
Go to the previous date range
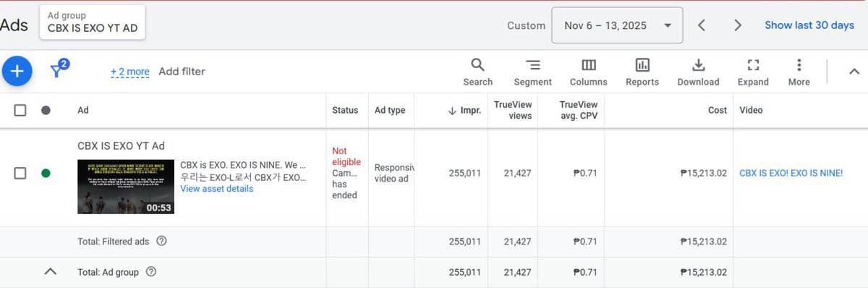click(701, 25)
